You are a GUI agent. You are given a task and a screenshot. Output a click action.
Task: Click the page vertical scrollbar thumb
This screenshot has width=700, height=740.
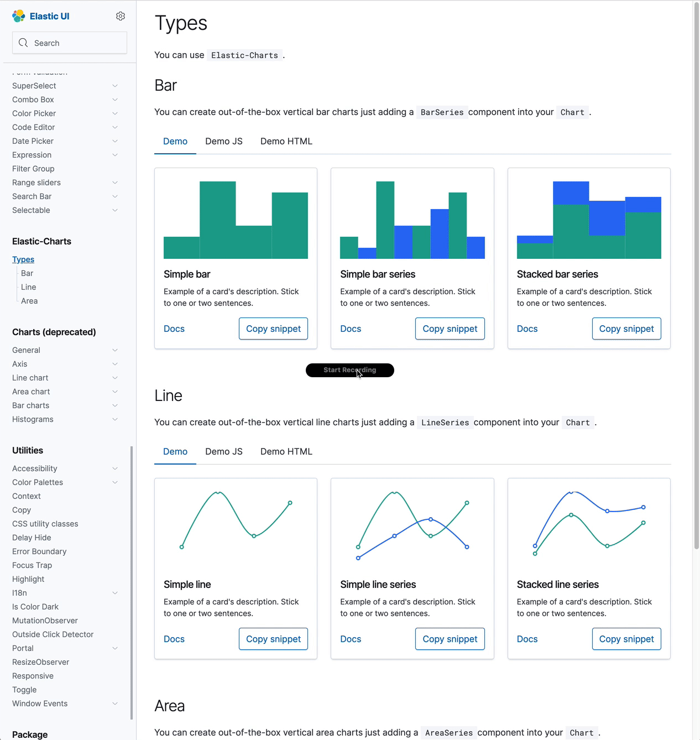coord(697,275)
